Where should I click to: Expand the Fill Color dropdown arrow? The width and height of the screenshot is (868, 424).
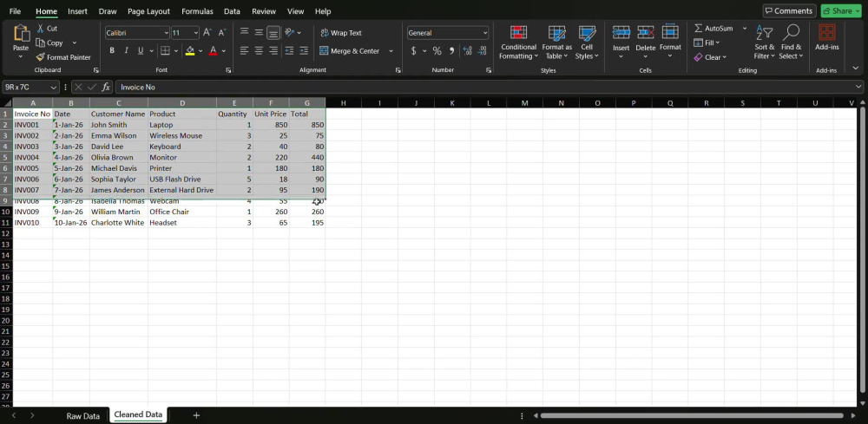click(201, 51)
